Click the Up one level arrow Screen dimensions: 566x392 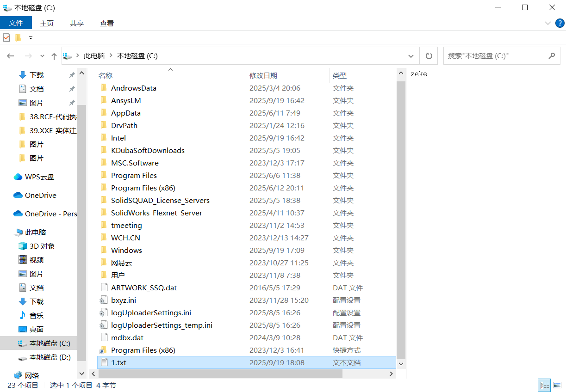point(54,56)
